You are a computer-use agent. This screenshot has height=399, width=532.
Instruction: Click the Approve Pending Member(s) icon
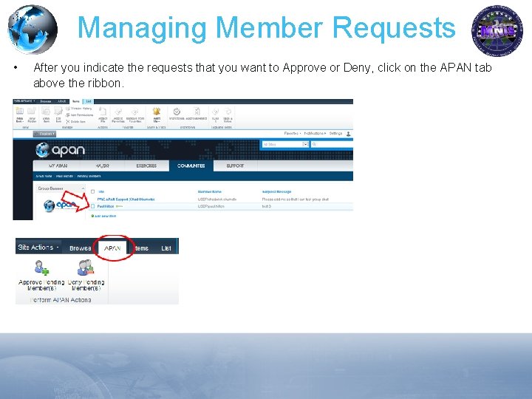coord(41,267)
